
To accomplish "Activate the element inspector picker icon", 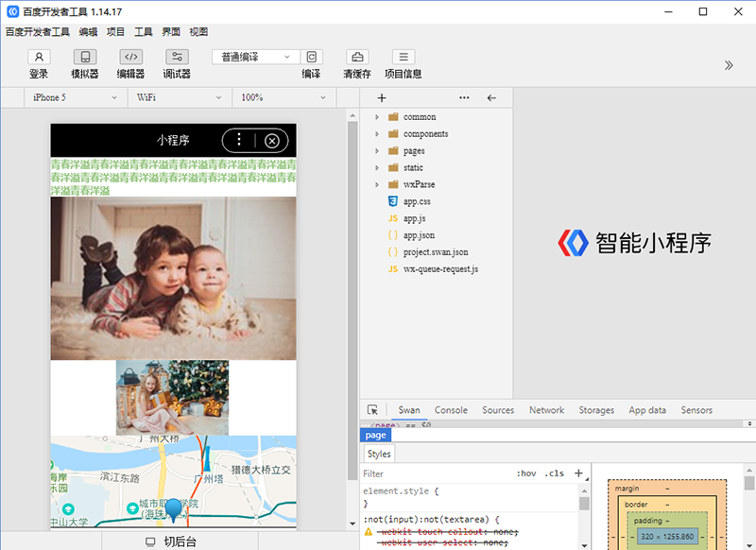I will 373,410.
